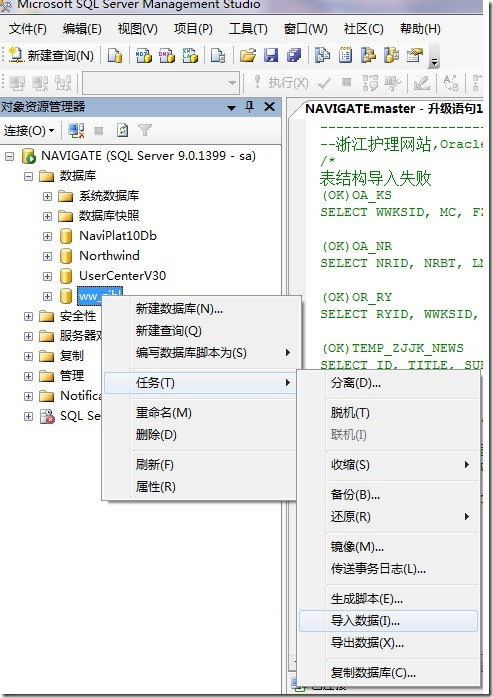The height and width of the screenshot is (698, 493).
Task: Choose 新建查询(Q) from context menu
Action: pos(200,331)
